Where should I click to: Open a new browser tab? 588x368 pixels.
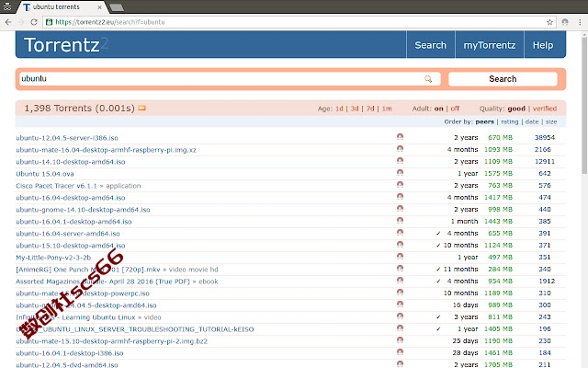[x=117, y=7]
